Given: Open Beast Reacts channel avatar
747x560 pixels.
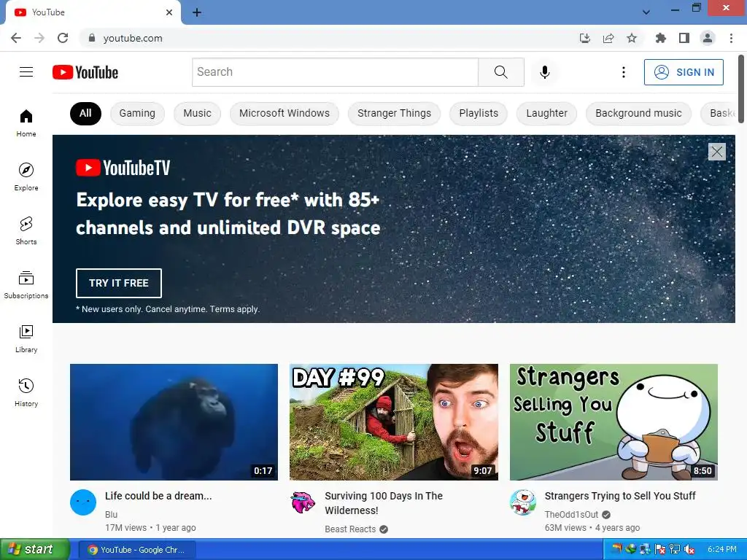Looking at the screenshot, I should pyautogui.click(x=303, y=502).
